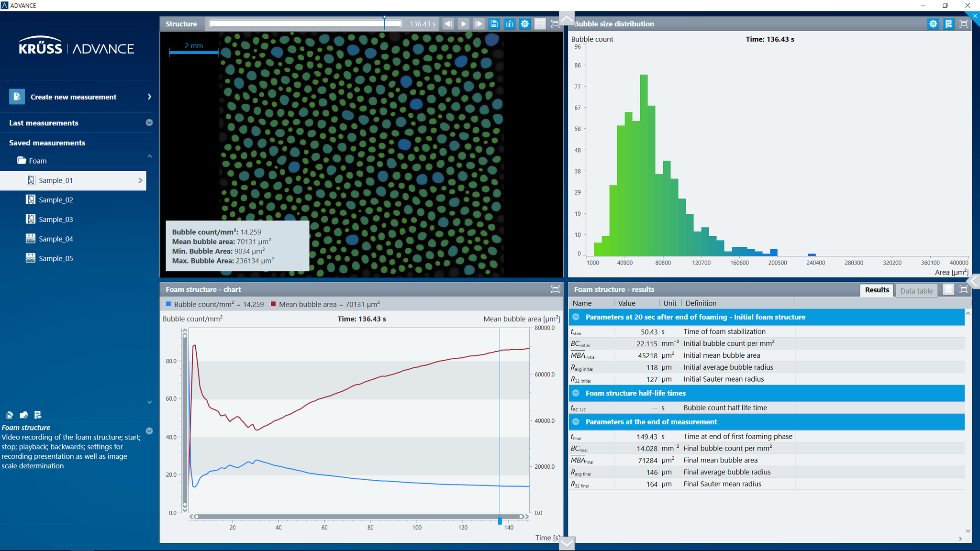Viewport: 980px width, 551px height.
Task: Click the Results tab in Foam structure results
Action: [877, 291]
